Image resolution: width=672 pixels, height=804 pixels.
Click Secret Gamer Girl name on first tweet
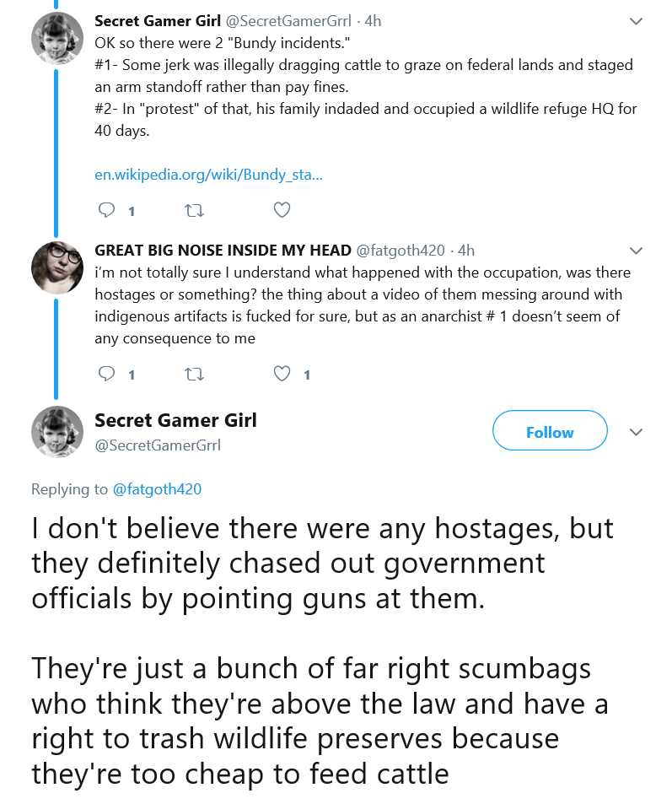[x=158, y=21]
